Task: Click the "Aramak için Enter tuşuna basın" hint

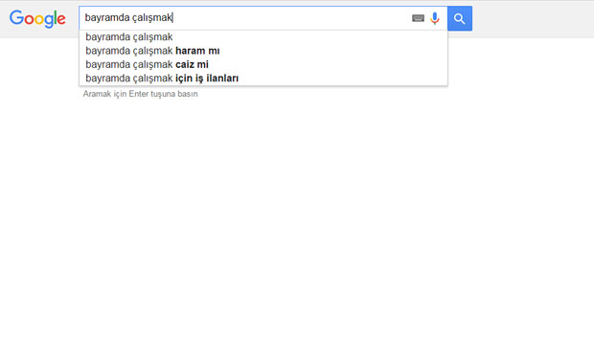Action: point(140,94)
